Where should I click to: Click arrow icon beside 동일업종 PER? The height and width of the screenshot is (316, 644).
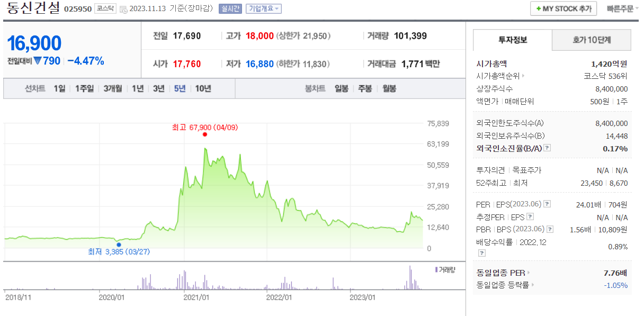click(x=529, y=273)
